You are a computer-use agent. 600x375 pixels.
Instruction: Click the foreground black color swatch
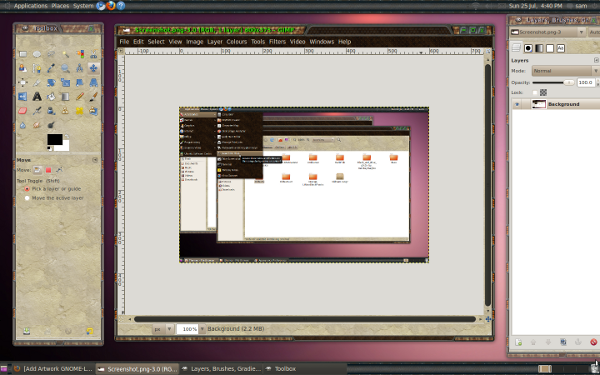click(x=54, y=139)
